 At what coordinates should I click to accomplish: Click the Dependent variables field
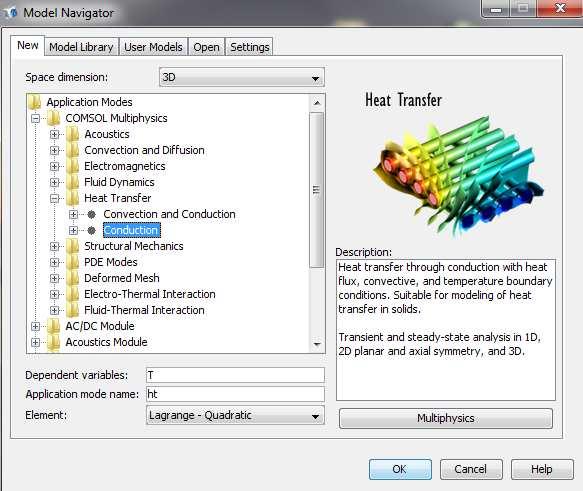(235, 375)
